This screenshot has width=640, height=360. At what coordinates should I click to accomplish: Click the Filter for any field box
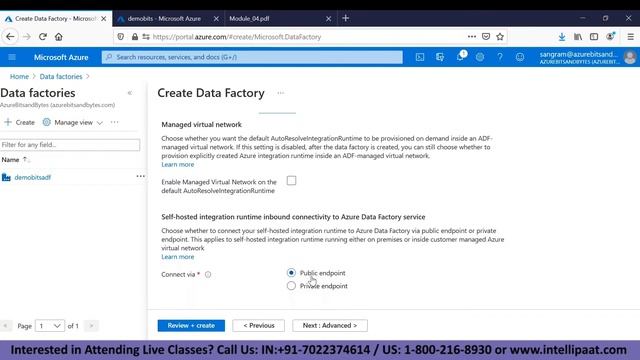(x=70, y=145)
